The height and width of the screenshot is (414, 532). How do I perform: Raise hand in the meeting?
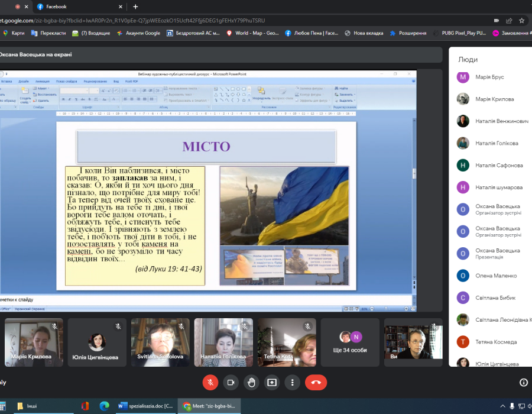point(251,382)
